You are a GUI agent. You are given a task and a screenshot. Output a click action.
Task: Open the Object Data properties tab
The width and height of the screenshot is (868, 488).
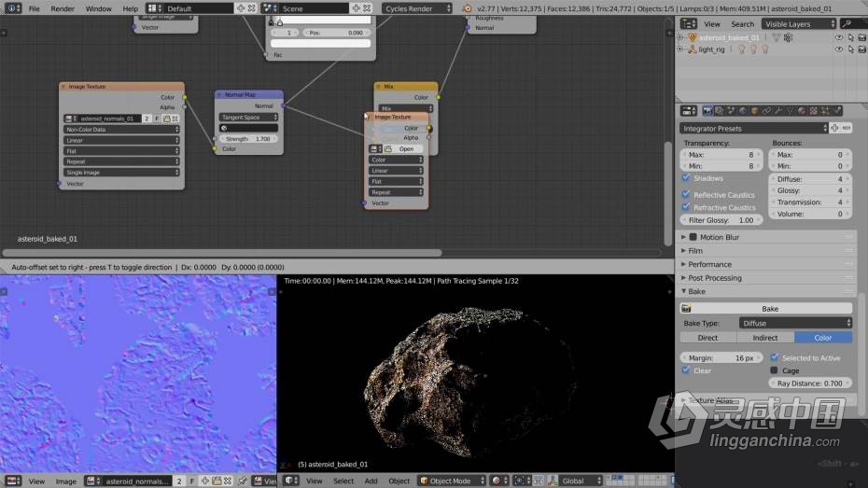tap(790, 111)
